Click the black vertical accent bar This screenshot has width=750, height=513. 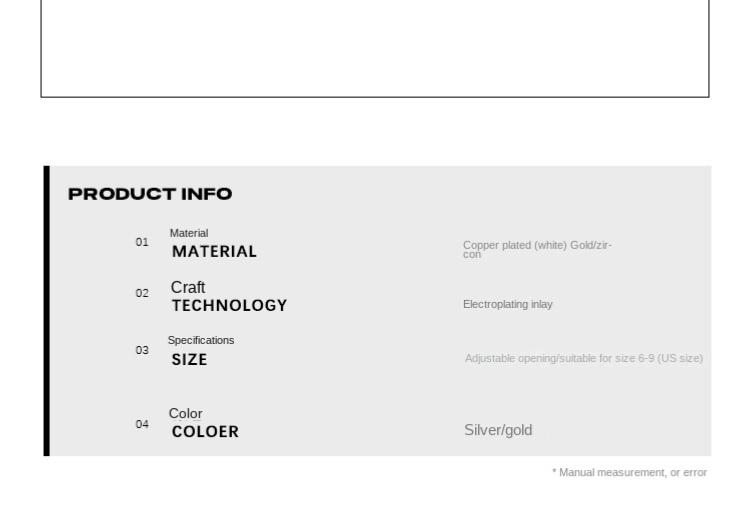(46, 311)
